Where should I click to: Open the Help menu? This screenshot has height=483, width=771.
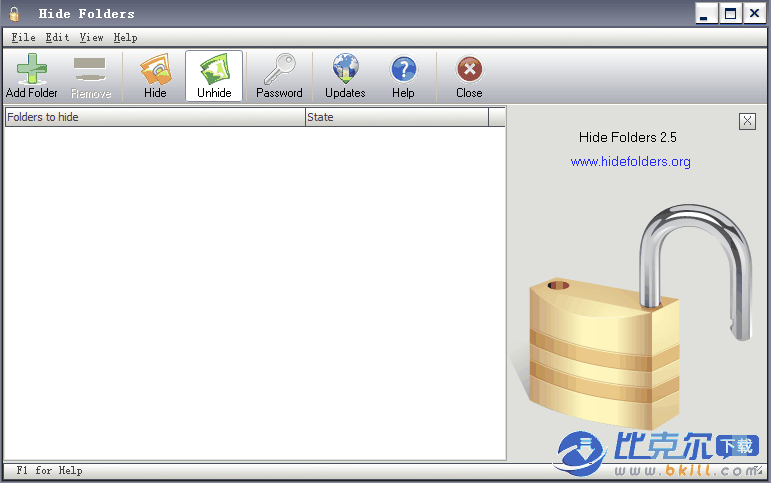click(125, 37)
